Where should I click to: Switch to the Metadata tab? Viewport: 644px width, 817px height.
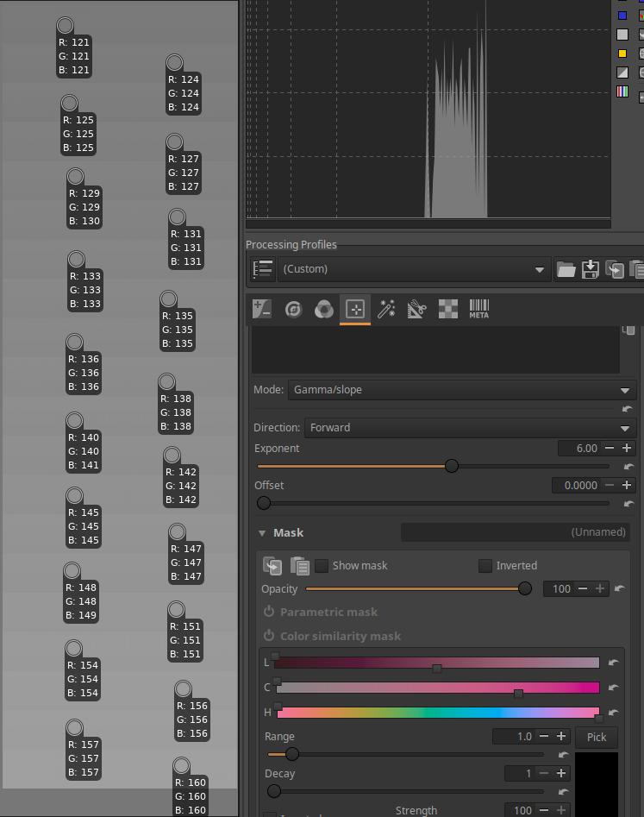[478, 309]
